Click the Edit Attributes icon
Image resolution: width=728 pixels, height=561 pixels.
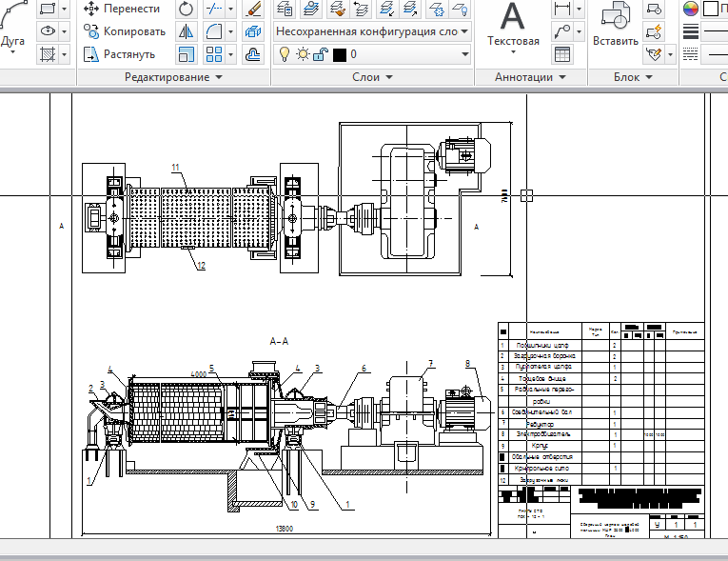[654, 54]
